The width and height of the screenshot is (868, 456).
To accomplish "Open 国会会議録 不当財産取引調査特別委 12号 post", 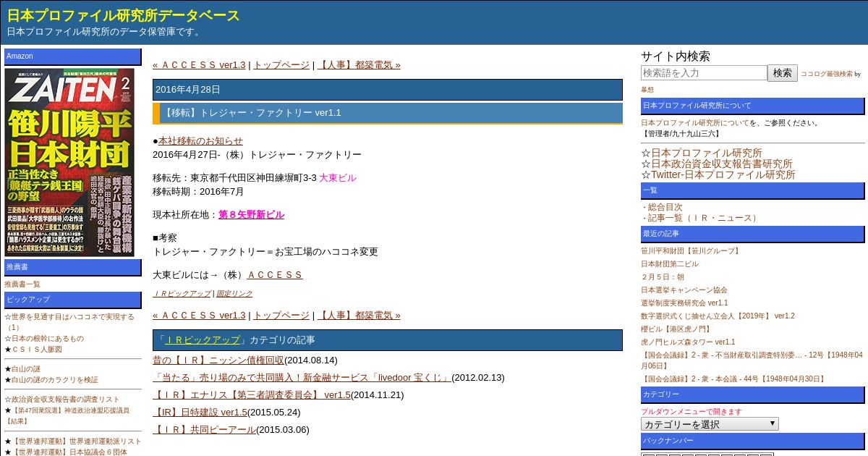I will pos(752,360).
